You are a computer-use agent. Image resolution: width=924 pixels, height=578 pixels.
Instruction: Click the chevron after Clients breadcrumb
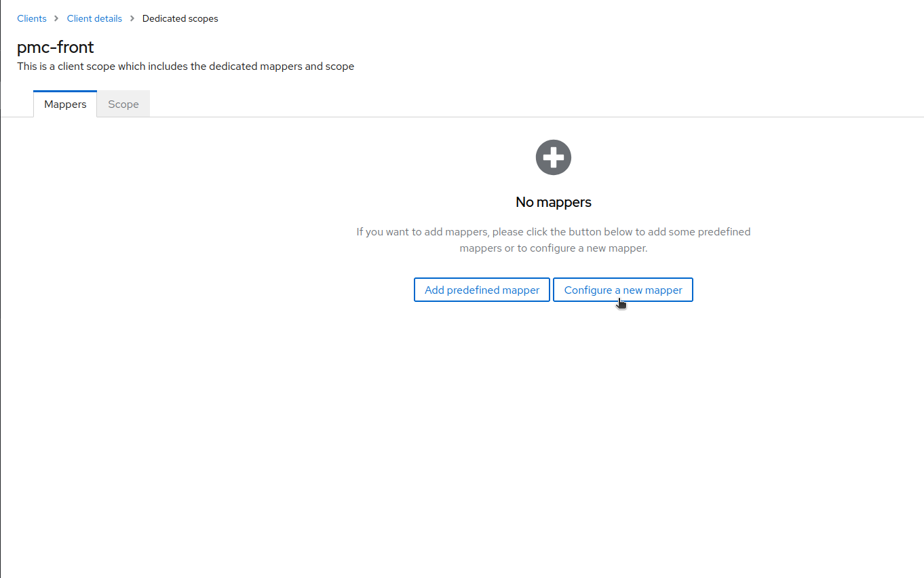click(x=57, y=19)
